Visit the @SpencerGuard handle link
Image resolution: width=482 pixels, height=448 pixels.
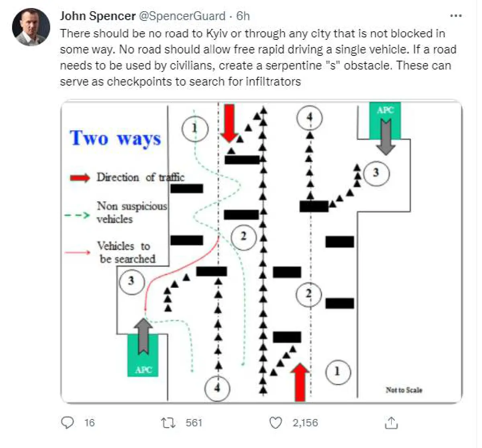182,16
